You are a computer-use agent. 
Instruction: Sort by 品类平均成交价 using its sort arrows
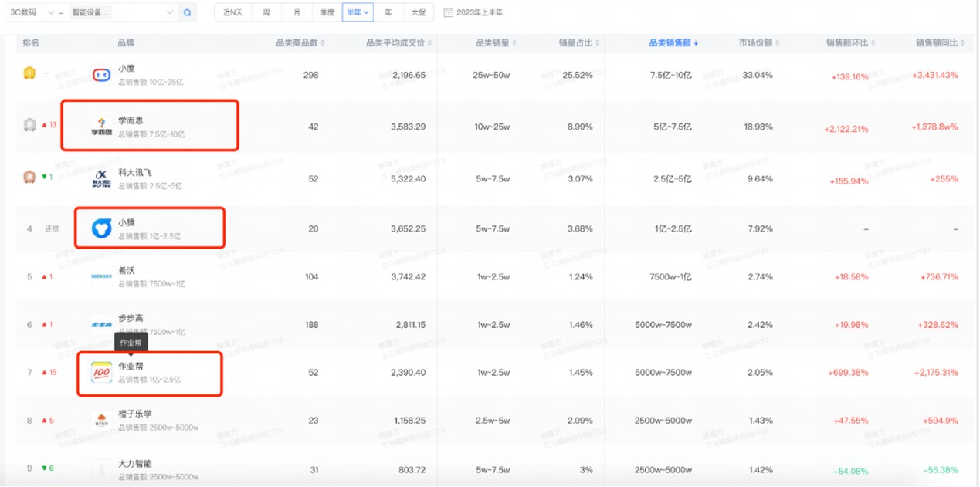(x=429, y=43)
